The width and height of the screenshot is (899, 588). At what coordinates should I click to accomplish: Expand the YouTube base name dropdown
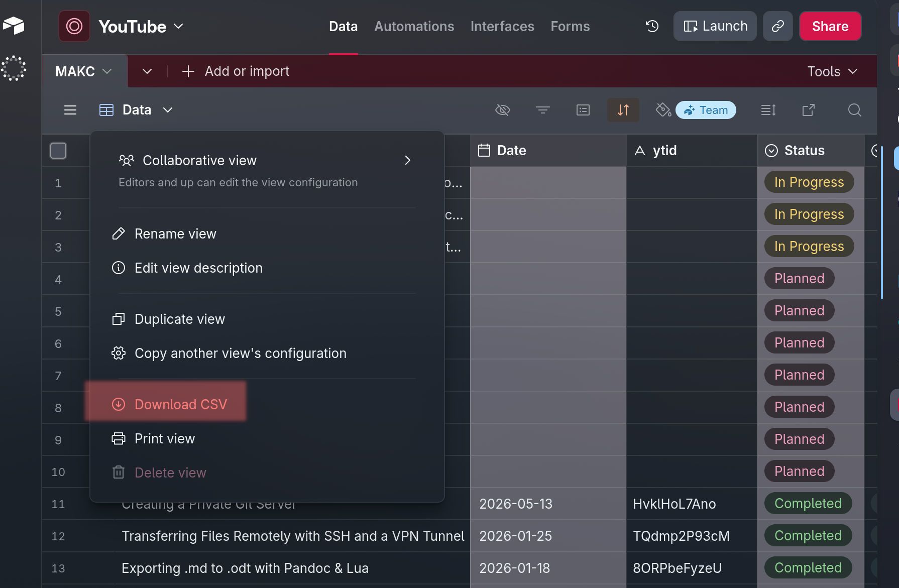coord(178,26)
